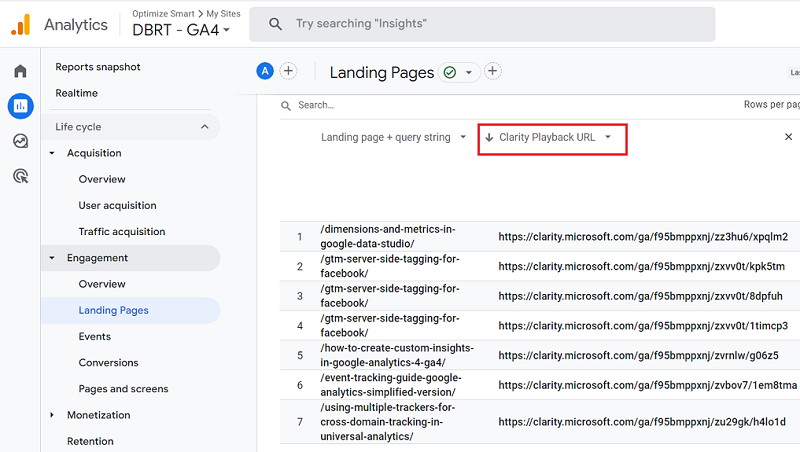Expand the Monetization tree node
Image resolution: width=800 pixels, height=452 pixels.
pyautogui.click(x=52, y=415)
